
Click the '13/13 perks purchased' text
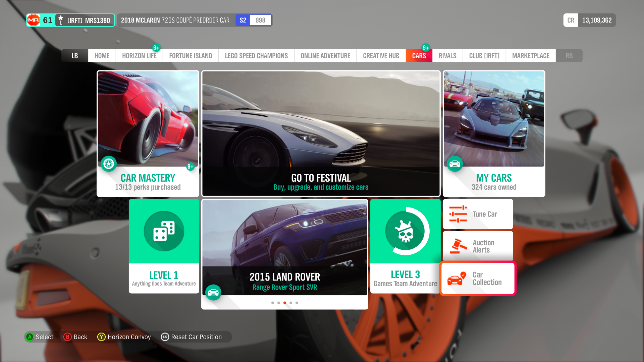click(x=148, y=187)
